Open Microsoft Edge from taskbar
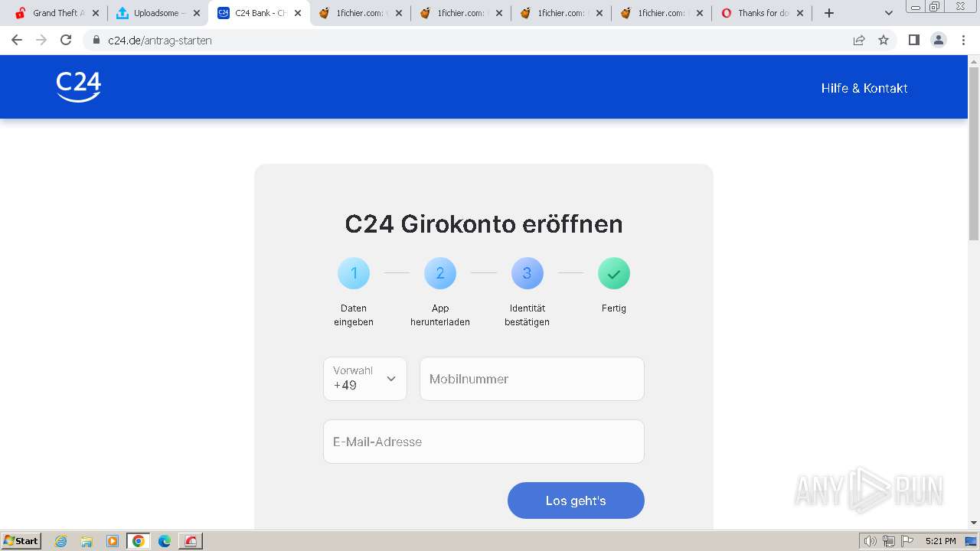Image resolution: width=980 pixels, height=551 pixels. tap(164, 541)
